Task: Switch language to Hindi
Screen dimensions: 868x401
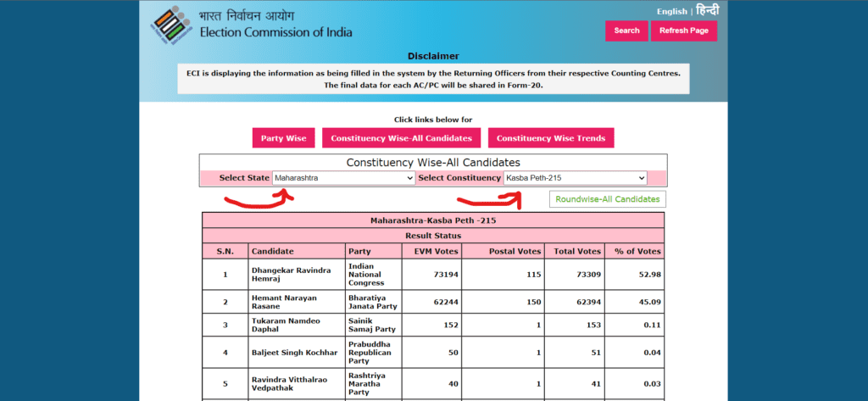Action: (708, 10)
